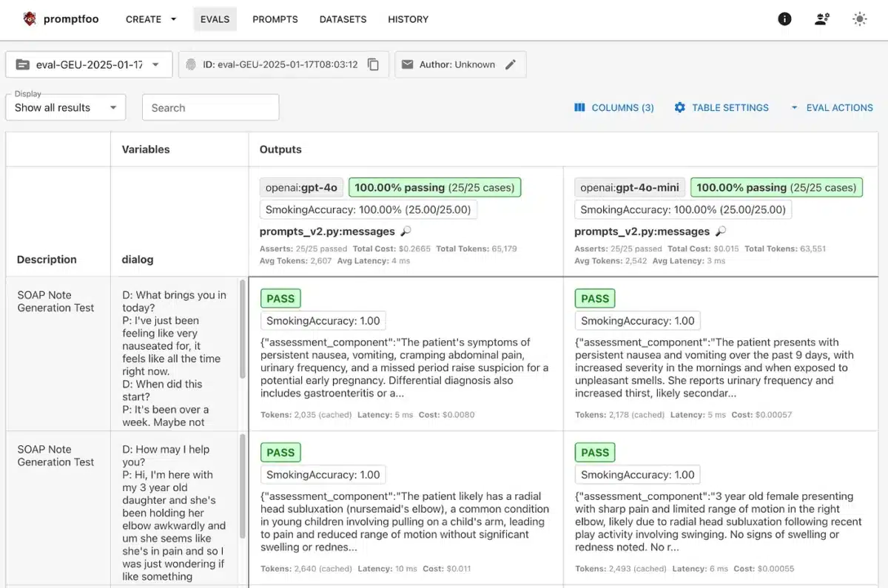The height and width of the screenshot is (588, 888).
Task: Click the 'What brings you in today' dialog cell
Action: coord(175,358)
